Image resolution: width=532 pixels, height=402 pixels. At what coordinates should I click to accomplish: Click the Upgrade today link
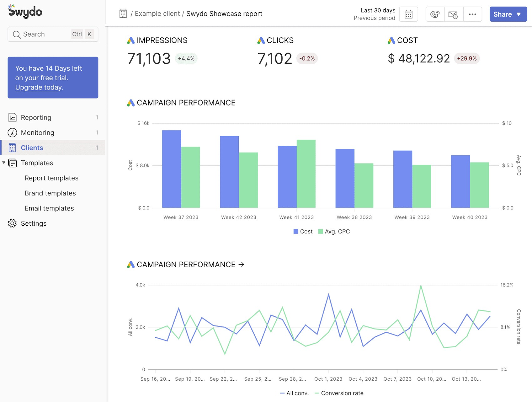38,87
